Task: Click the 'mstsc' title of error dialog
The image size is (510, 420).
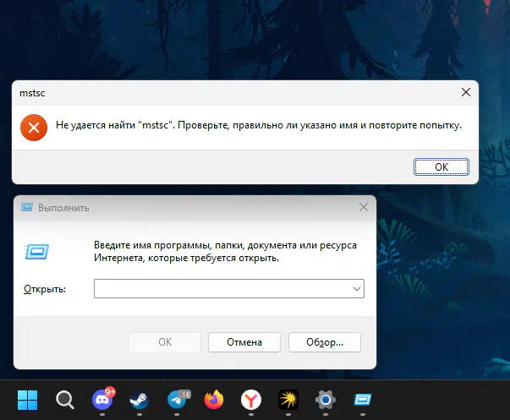Action: (x=32, y=93)
